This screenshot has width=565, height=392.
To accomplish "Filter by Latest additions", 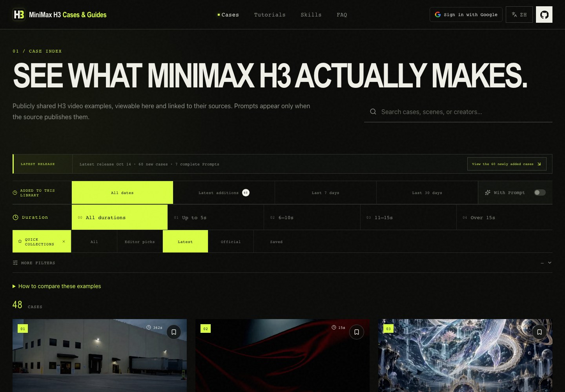I will [224, 192].
